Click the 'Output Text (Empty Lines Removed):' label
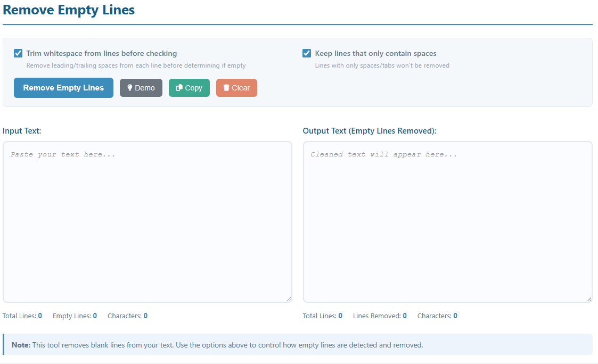 (x=370, y=130)
